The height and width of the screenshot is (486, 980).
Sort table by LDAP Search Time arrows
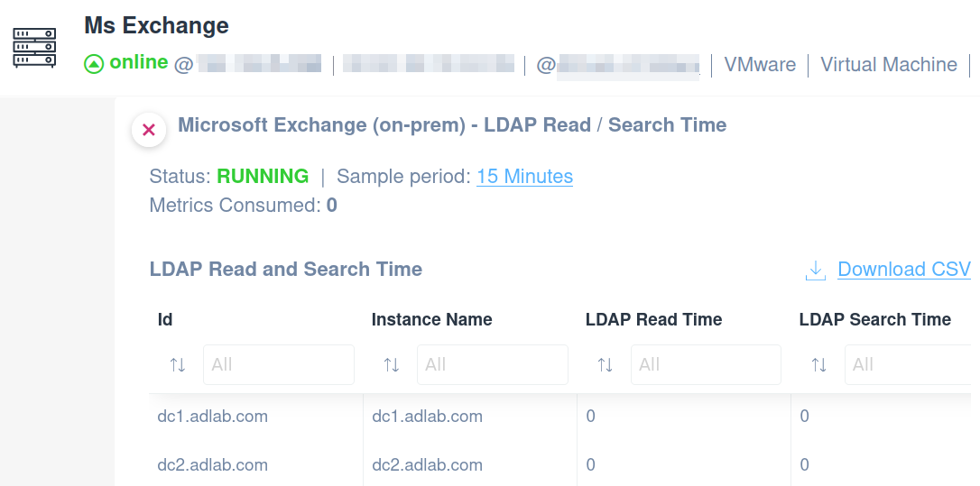pos(819,365)
